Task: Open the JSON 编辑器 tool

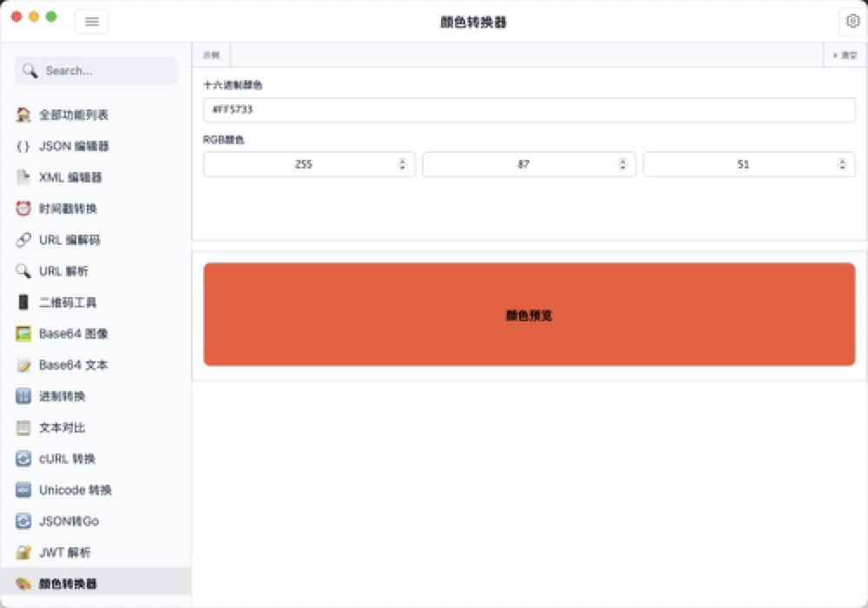Action: pyautogui.click(x=74, y=146)
